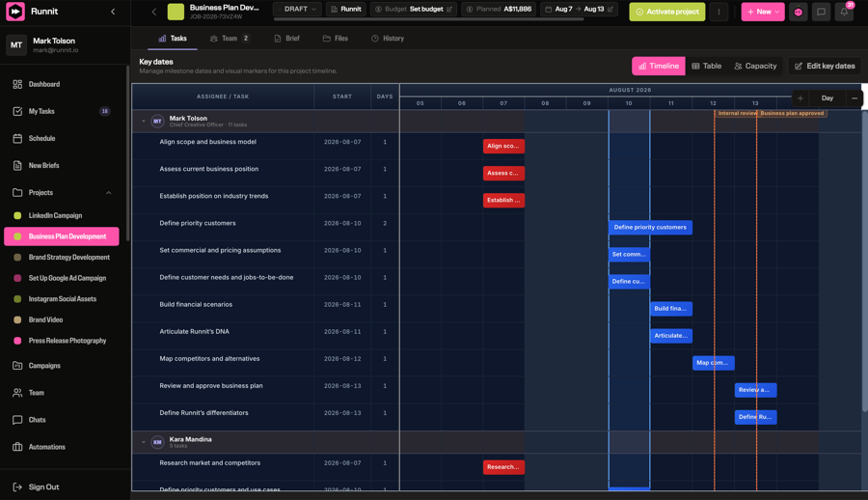
Task: Open the New dropdown button
Action: (763, 12)
